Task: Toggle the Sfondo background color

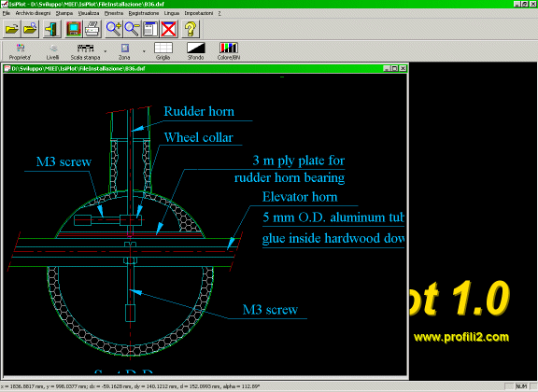Action: tap(195, 51)
